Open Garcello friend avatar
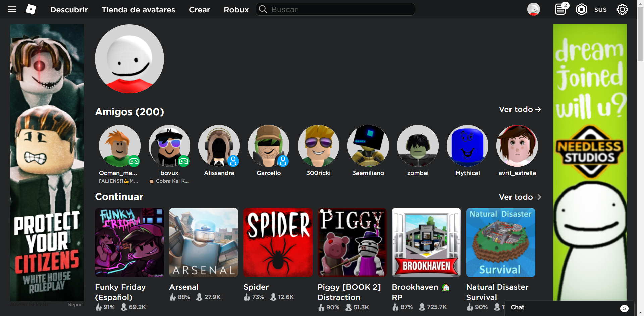Viewport: 644px width, 316px height. click(269, 146)
